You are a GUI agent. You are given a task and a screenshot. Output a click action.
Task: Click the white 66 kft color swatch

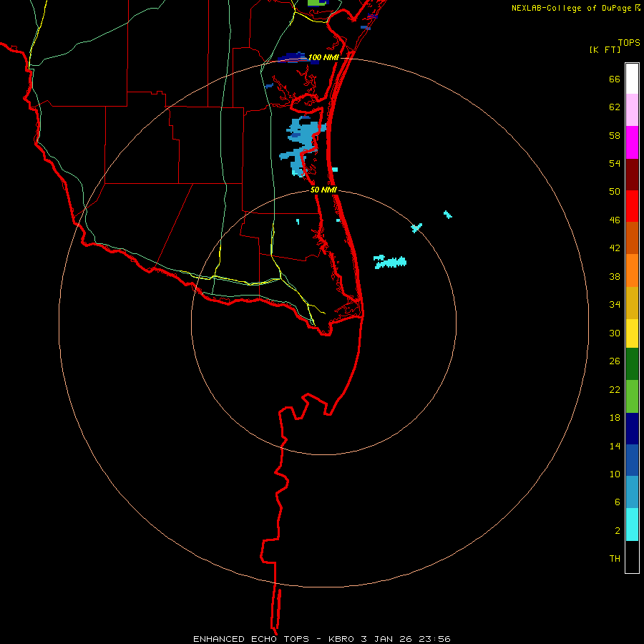point(632,79)
